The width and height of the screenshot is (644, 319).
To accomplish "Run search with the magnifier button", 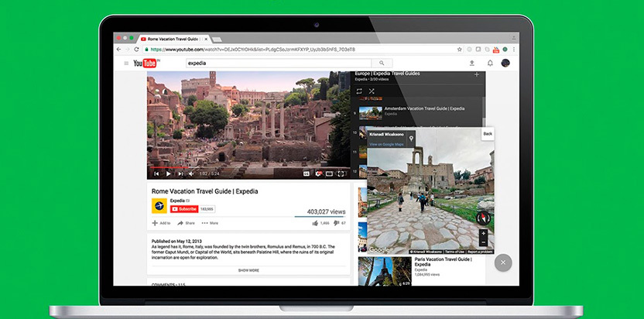I will pyautogui.click(x=382, y=63).
